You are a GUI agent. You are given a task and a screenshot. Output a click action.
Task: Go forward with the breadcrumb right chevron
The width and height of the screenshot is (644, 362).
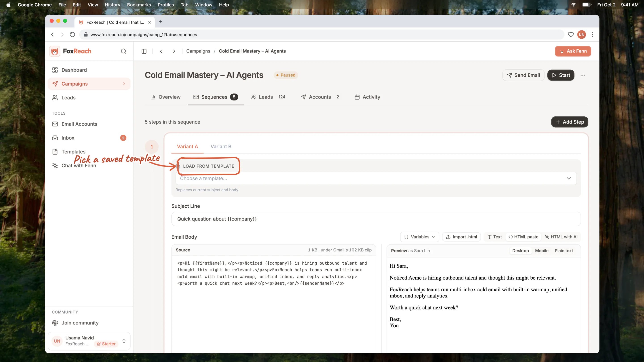coord(174,51)
